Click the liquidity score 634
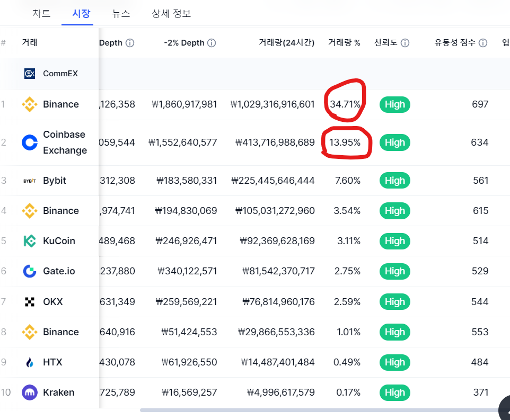This screenshot has height=420, width=510. 480,142
